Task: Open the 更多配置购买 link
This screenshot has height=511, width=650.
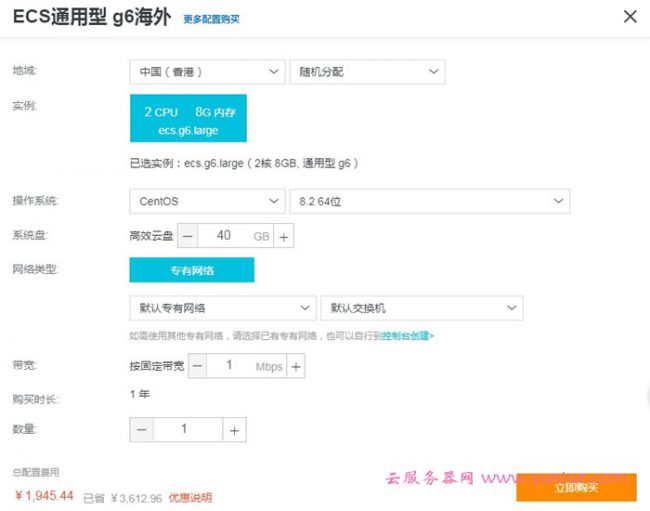Action: pos(211,19)
